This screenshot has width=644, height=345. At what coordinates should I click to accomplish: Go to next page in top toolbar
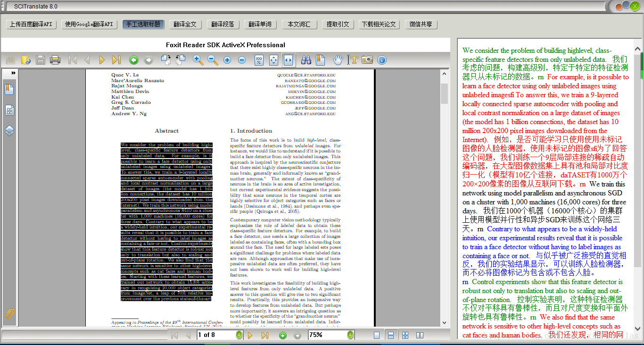point(102,60)
